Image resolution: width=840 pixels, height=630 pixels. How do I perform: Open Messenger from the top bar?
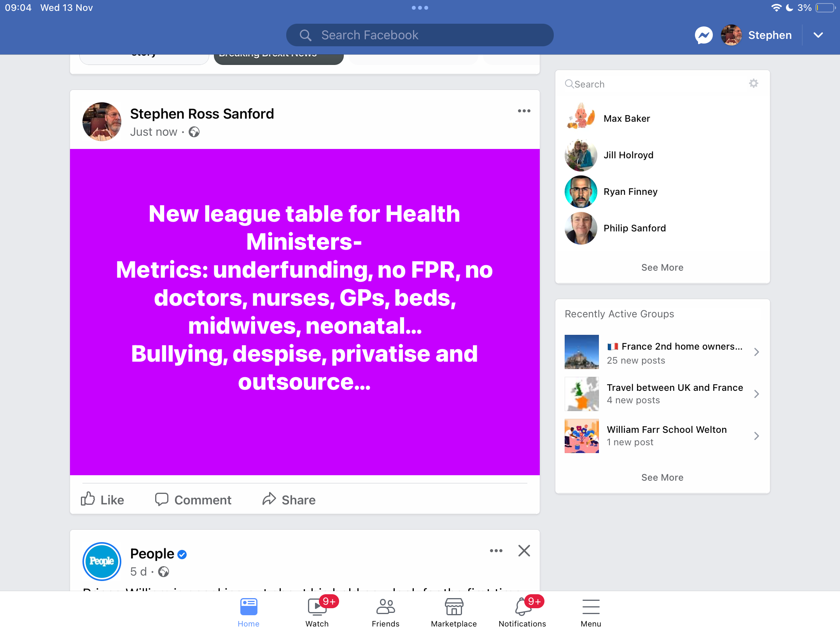703,35
